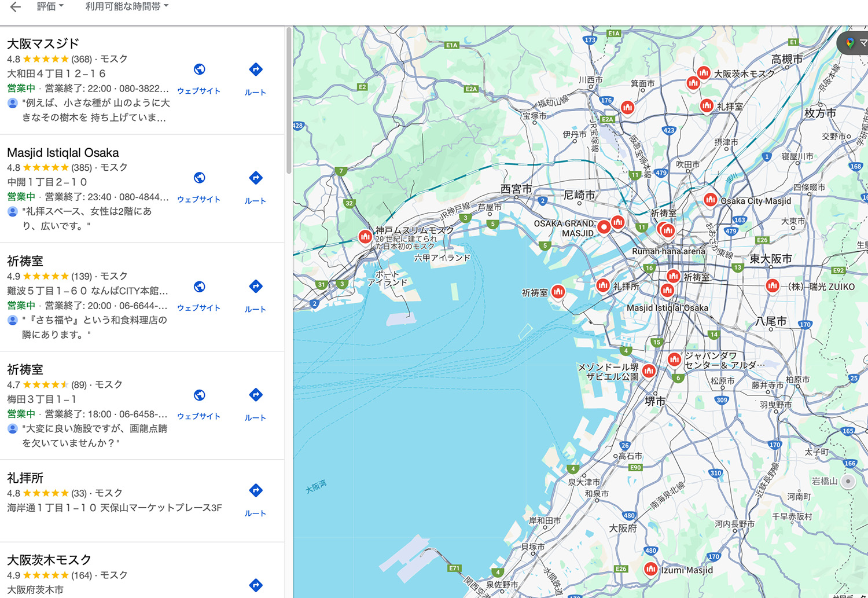Click the メゾンドール堺 ザビエル公園 map pin

point(649,370)
